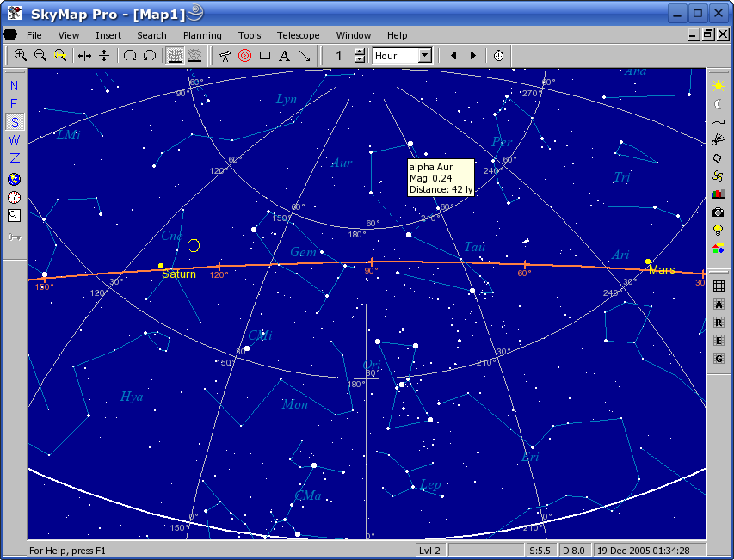Screen dimensions: 734x560
Task: Open the Hour time unit dropdown
Action: pos(424,56)
